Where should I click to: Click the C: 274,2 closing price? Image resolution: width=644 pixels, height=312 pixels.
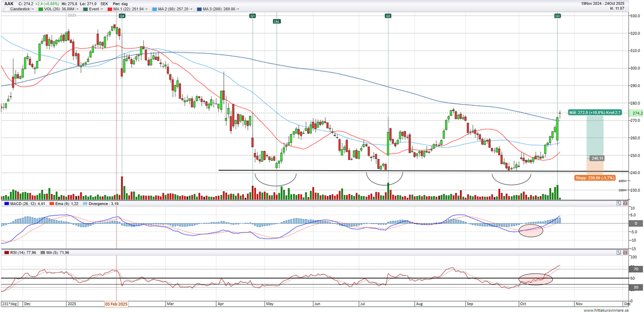(x=26, y=3)
